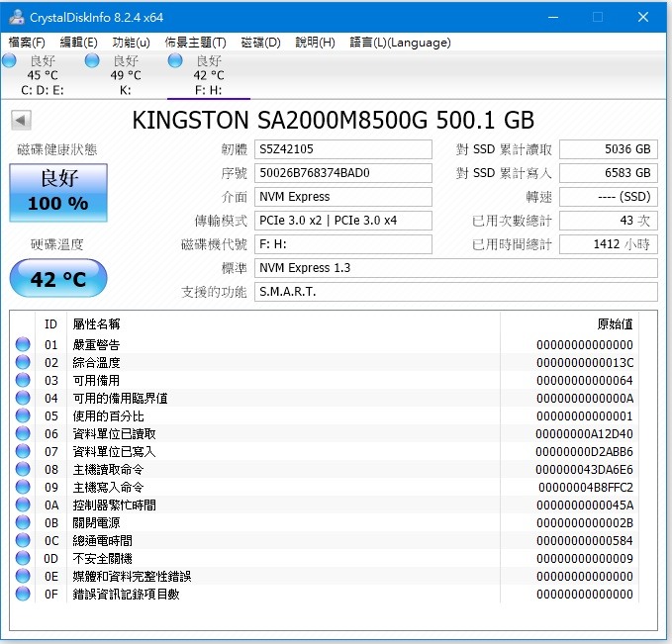Click status orb of attribute 05 使用的百分比
Image resolution: width=672 pixels, height=644 pixels.
click(23, 415)
